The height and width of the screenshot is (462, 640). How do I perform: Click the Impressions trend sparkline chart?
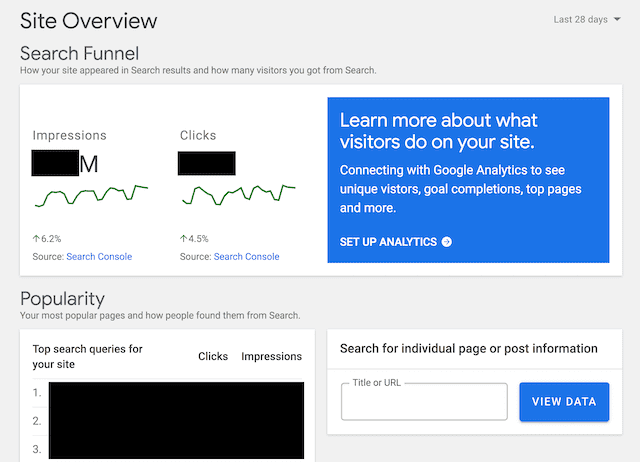91,196
